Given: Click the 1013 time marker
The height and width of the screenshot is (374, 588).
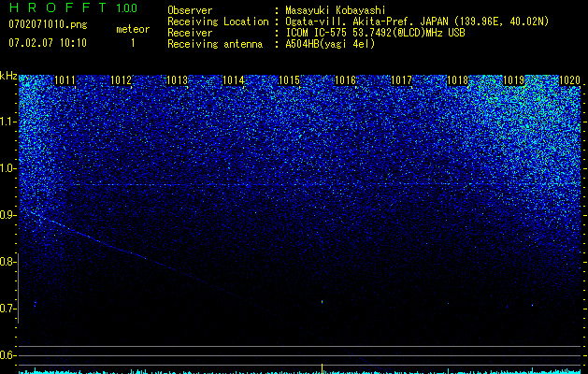Looking at the screenshot, I should [177, 80].
